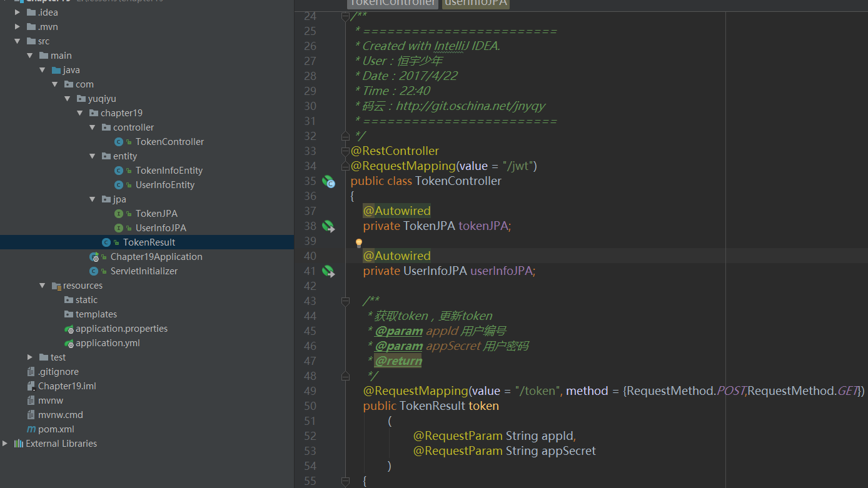Open UserInfoEntity file in tree
868x488 pixels.
[x=165, y=185]
